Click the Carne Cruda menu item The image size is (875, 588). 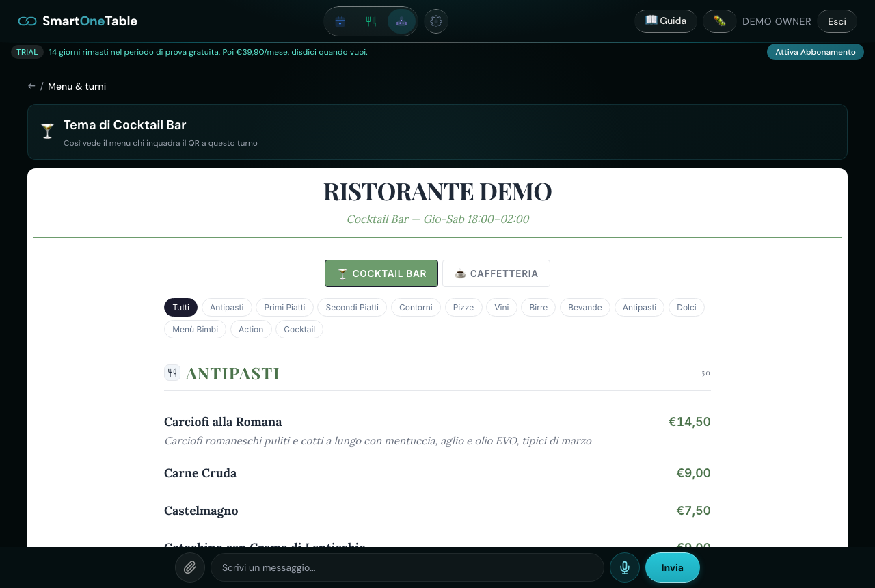[200, 473]
